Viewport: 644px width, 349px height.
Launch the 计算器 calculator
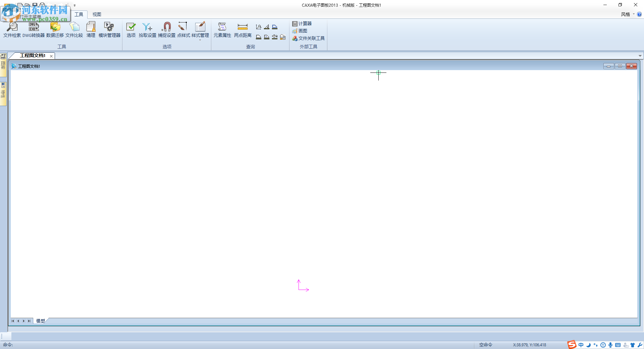tap(302, 23)
